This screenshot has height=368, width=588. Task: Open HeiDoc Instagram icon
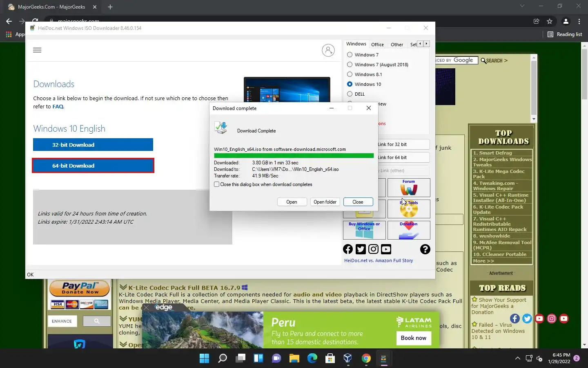click(x=373, y=249)
